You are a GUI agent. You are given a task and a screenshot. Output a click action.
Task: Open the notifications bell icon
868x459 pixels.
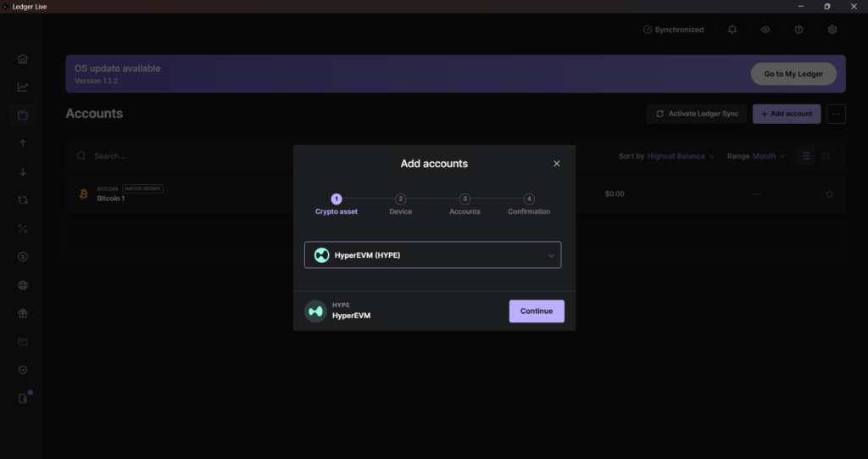point(732,30)
